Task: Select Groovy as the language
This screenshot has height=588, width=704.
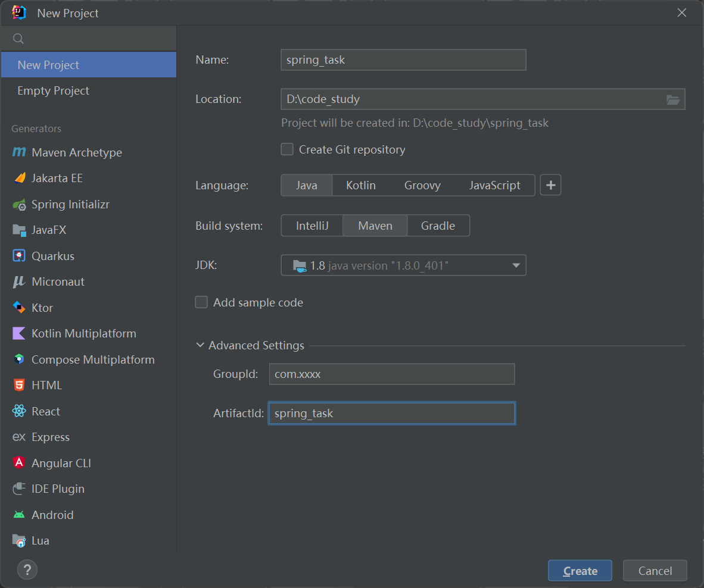Action: pos(422,185)
